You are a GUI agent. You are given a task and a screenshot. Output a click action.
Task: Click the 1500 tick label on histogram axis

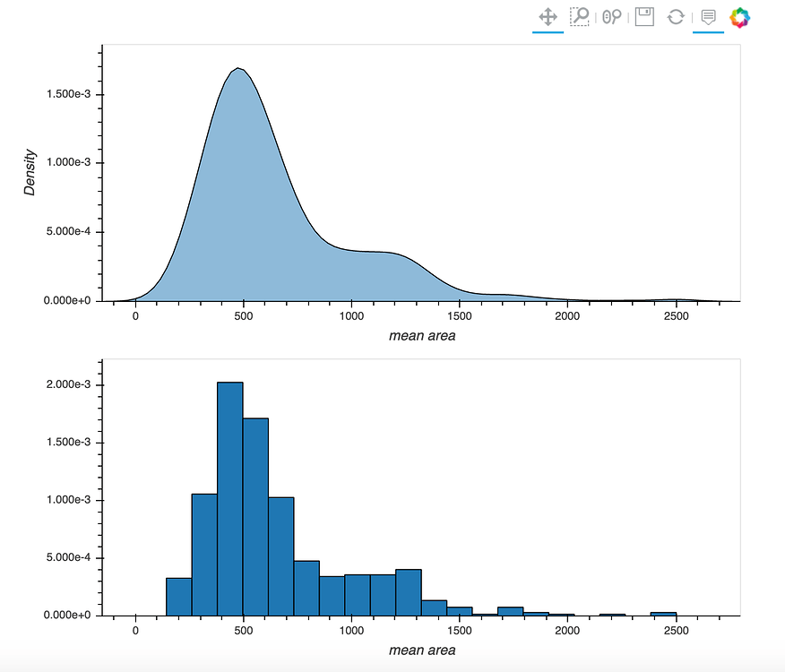(460, 629)
